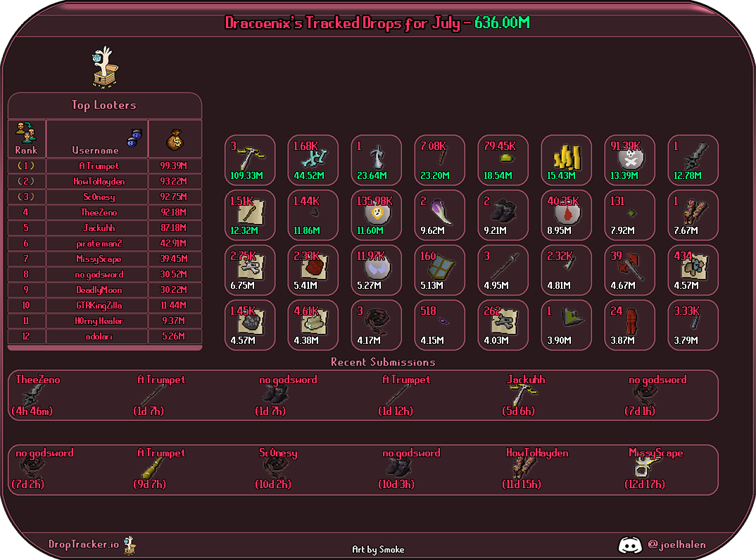756x560 pixels.
Task: Open A Trumpet's submission from 1d 12h ago
Action: (x=405, y=395)
